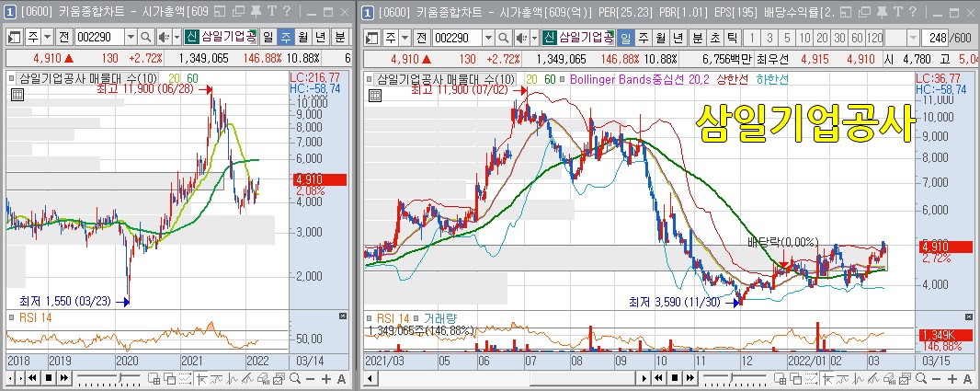
Task: Open speaker options dropdown arrow in right window
Action: [x=535, y=38]
